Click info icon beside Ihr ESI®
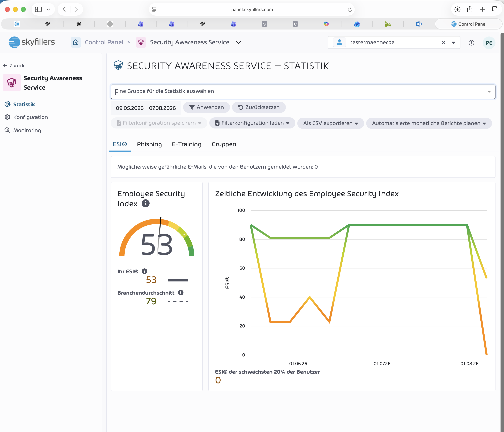 coord(145,271)
